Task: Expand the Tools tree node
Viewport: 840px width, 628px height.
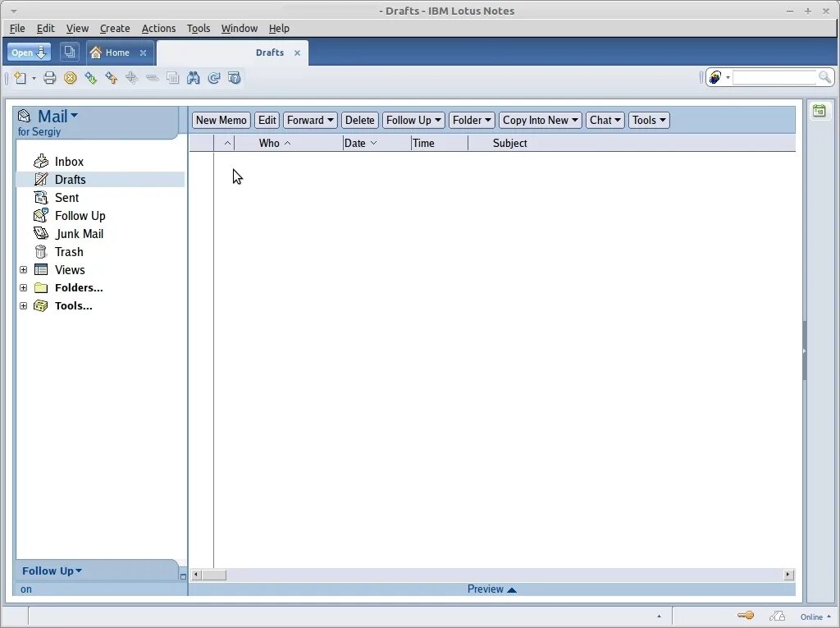Action: (24, 305)
